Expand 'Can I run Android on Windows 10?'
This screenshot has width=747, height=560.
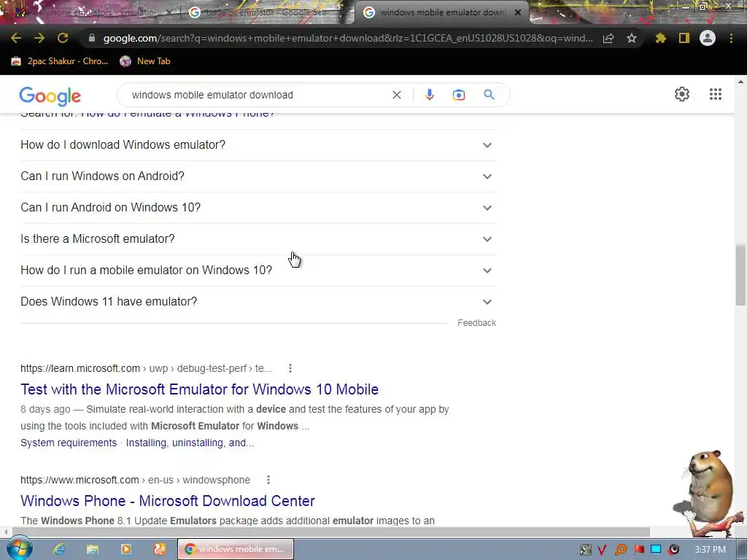coord(258,208)
